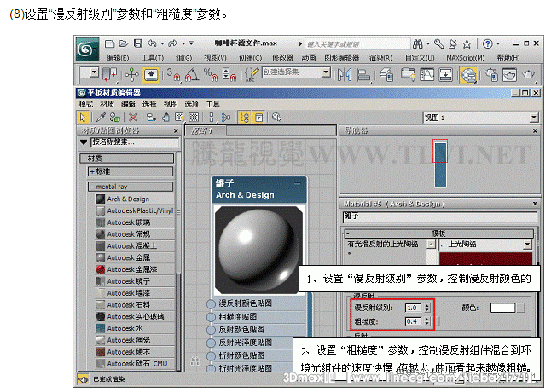Open Edit Named Selection Sets
The width and height of the screenshot is (557, 392).
coord(252,74)
